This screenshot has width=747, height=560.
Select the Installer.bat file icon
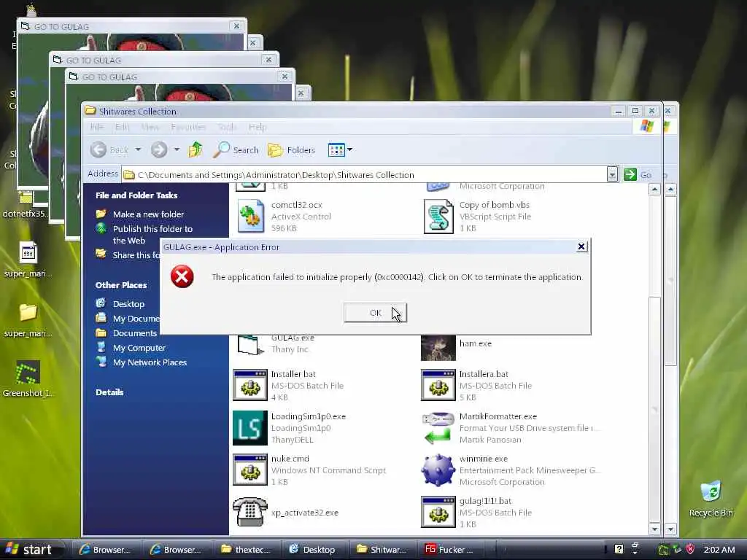click(x=249, y=385)
